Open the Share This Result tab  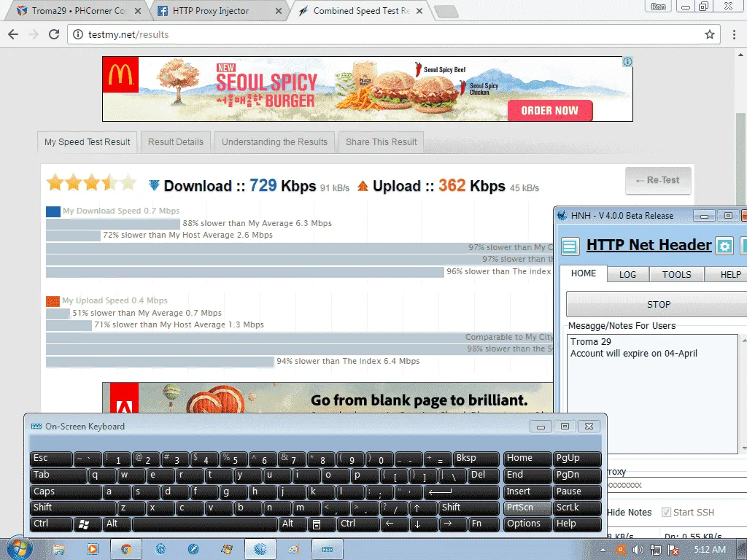pyautogui.click(x=381, y=142)
